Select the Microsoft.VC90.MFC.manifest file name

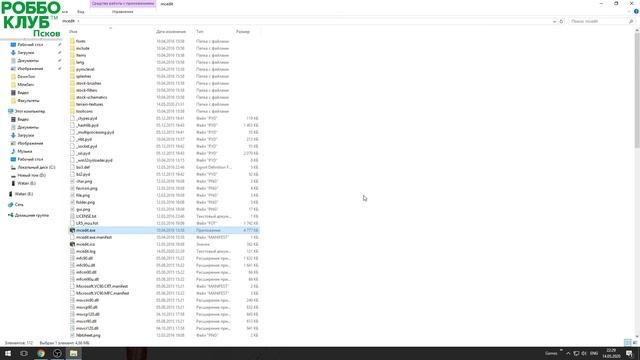pyautogui.click(x=102, y=293)
